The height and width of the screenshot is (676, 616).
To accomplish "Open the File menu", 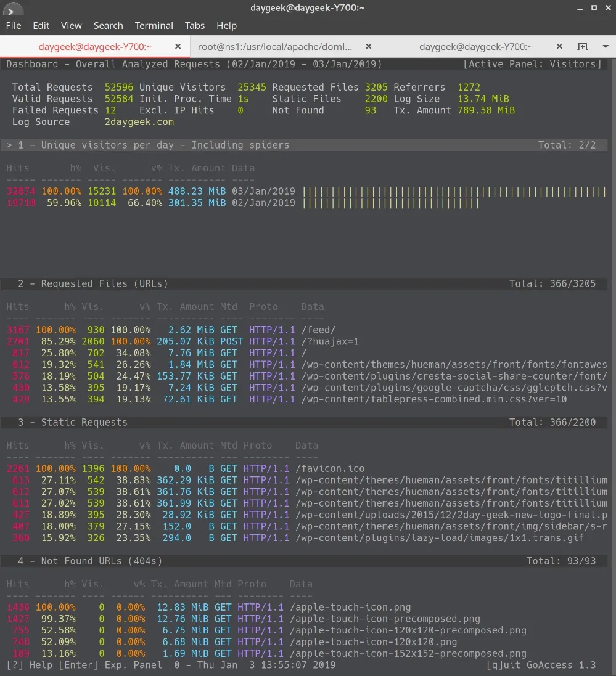I will click(14, 26).
